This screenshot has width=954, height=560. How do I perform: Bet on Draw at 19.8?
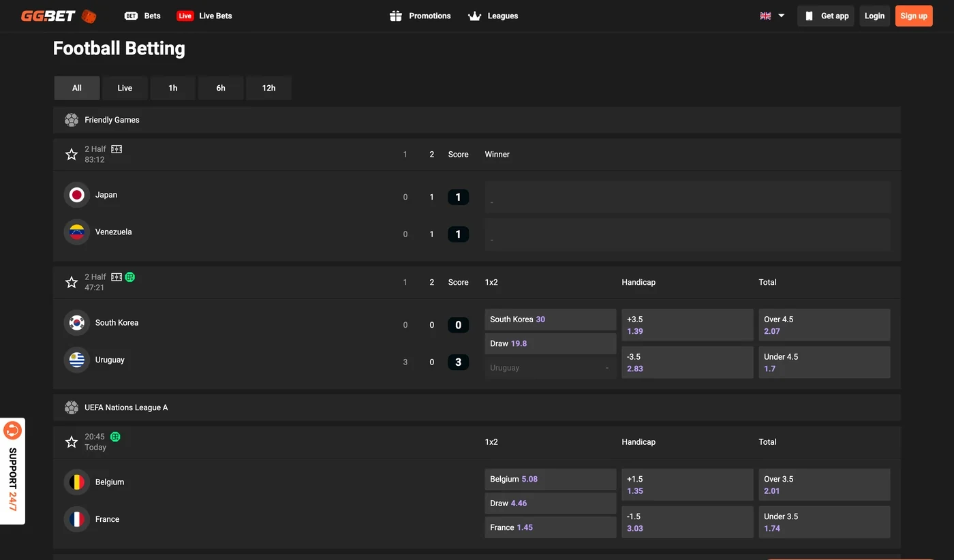click(551, 343)
